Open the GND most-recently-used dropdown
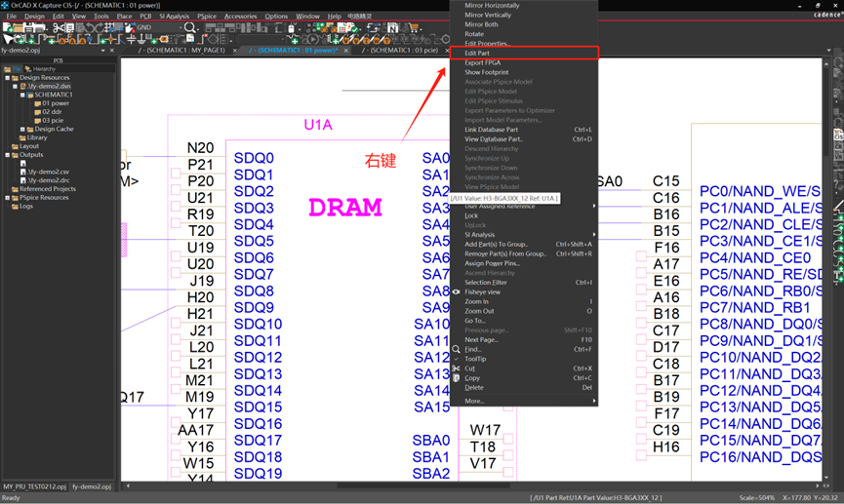This screenshot has height=504, width=844. [x=181, y=27]
